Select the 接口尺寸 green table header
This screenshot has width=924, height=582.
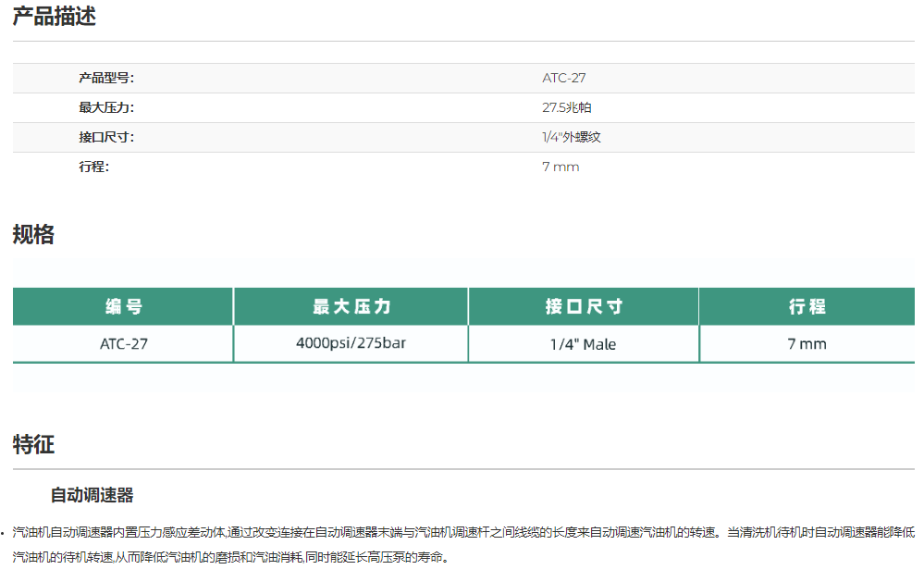583,306
